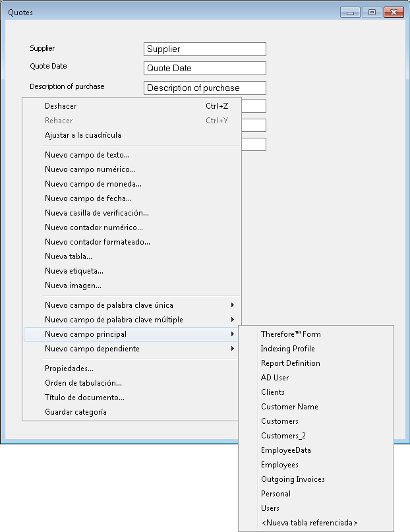The width and height of the screenshot is (410, 532).
Task: Open Título de documento...
Action: click(132, 398)
